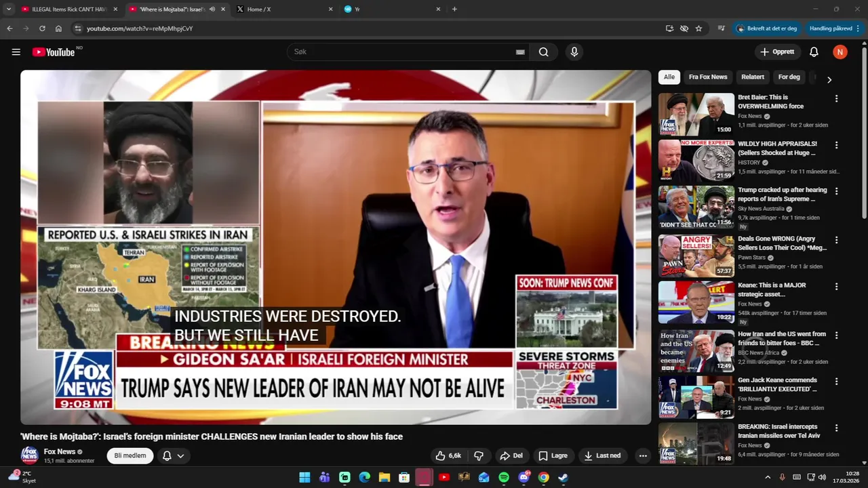The image size is (868, 488).
Task: Bookmark this page with the star icon
Action: point(698,28)
